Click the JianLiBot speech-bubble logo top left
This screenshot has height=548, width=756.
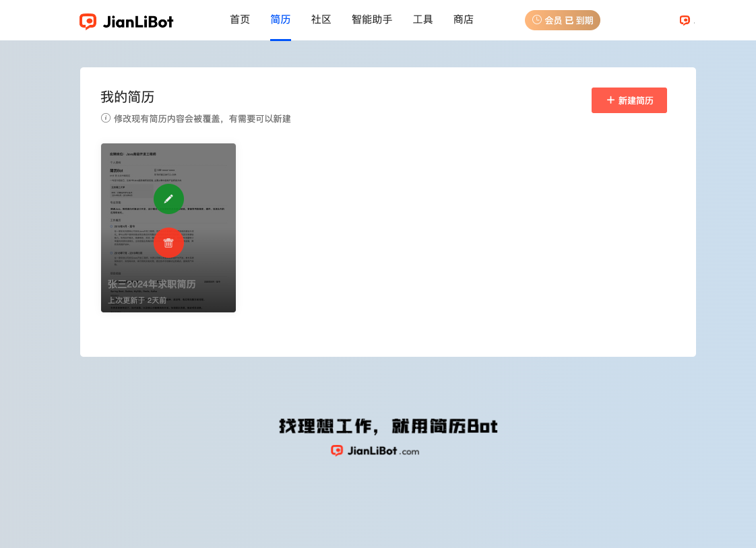88,21
